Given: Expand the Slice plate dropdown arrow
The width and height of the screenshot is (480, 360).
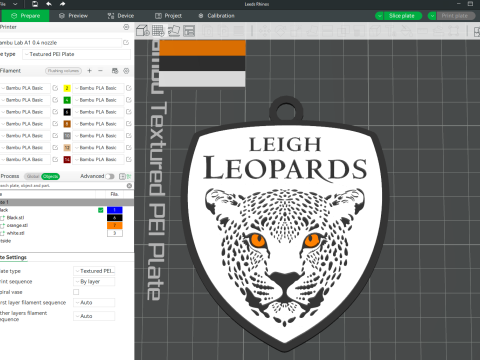Looking at the screenshot, I should tap(379, 16).
